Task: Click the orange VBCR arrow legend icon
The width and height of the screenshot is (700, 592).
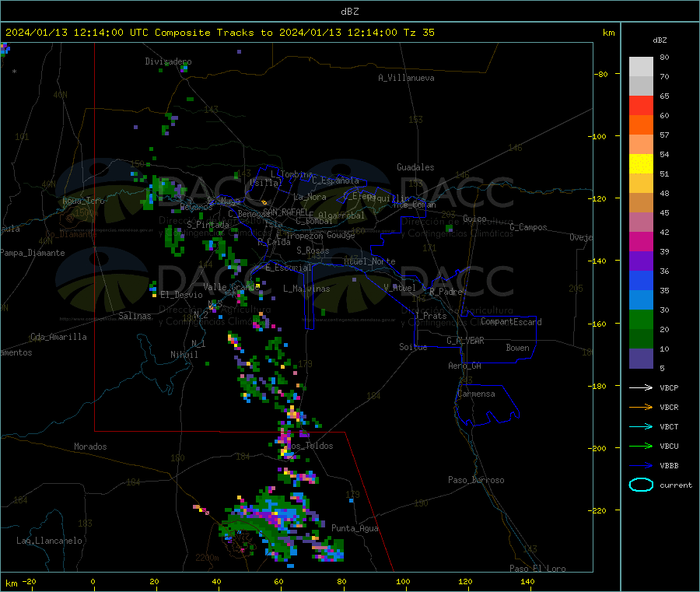Action: click(641, 407)
